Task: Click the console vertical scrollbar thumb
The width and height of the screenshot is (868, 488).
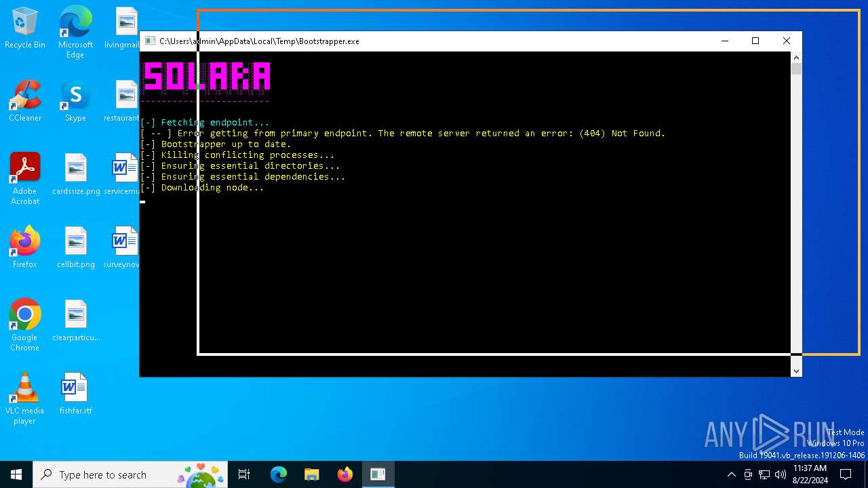Action: tap(796, 68)
